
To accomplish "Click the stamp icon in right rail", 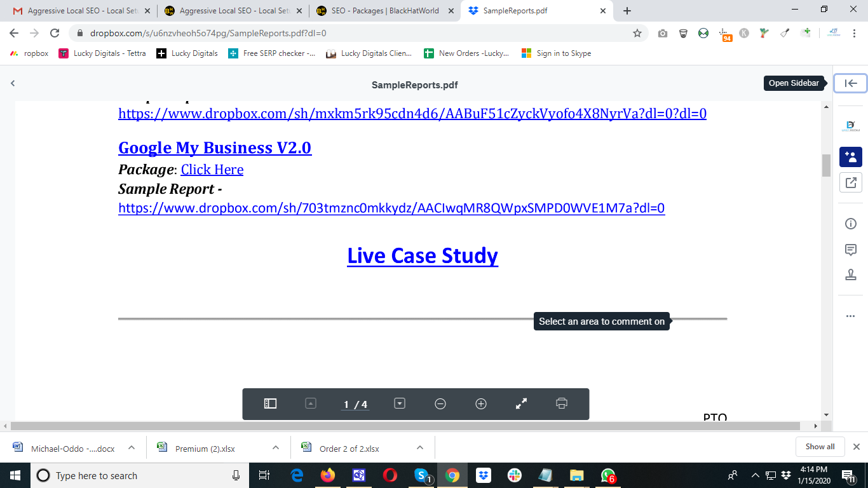I will pyautogui.click(x=851, y=275).
